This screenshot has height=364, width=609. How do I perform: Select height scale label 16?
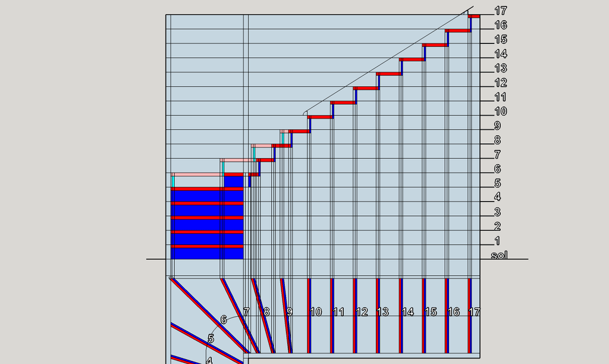(501, 25)
